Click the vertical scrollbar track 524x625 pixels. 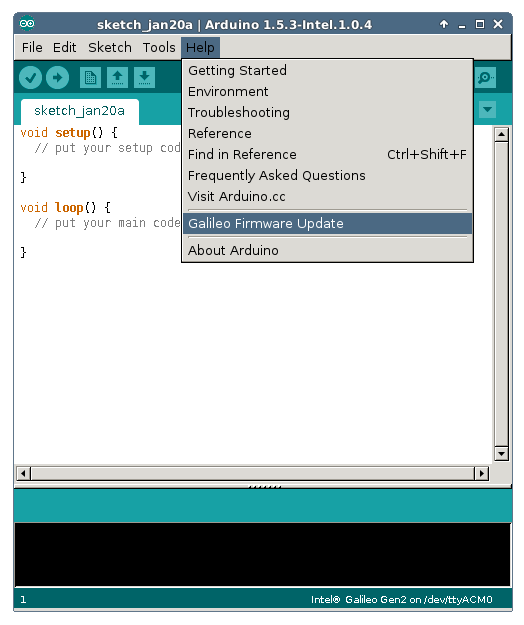[x=501, y=294]
